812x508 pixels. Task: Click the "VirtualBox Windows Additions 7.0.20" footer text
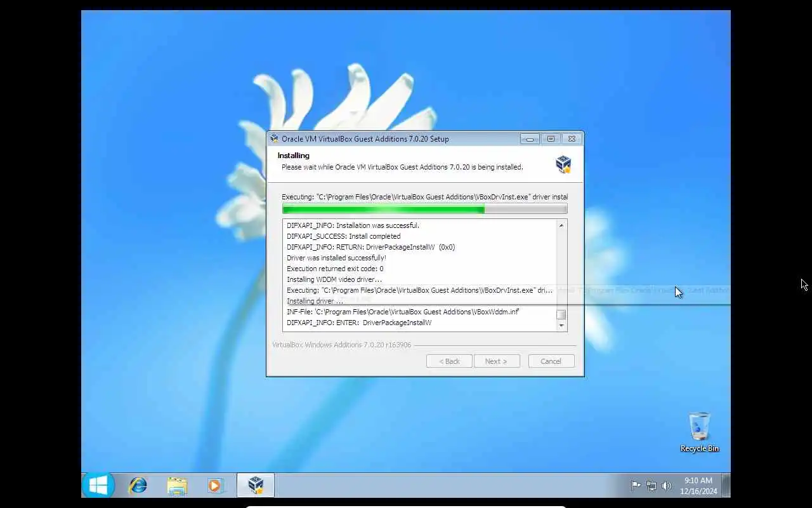click(342, 345)
